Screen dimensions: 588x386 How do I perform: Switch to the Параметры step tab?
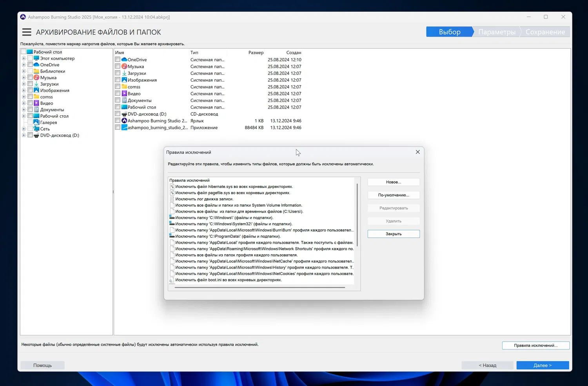(497, 32)
